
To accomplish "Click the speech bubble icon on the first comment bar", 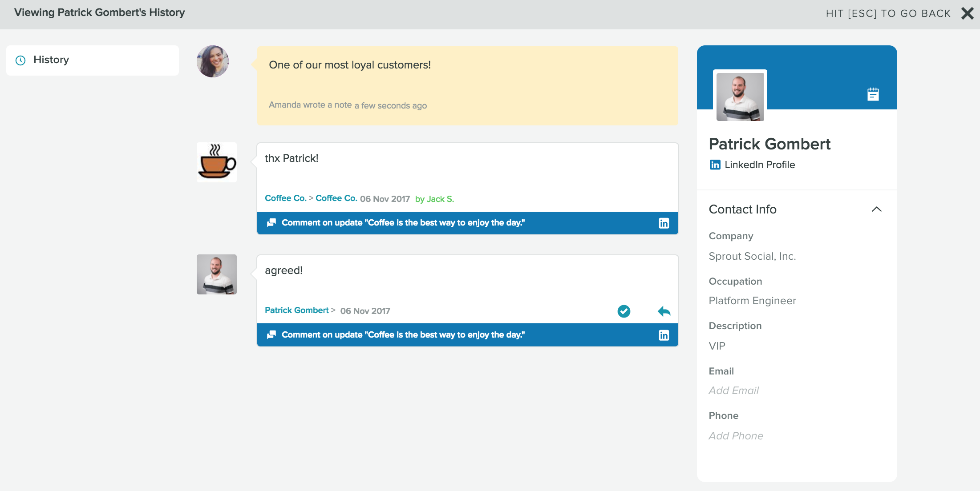I will 271,223.
